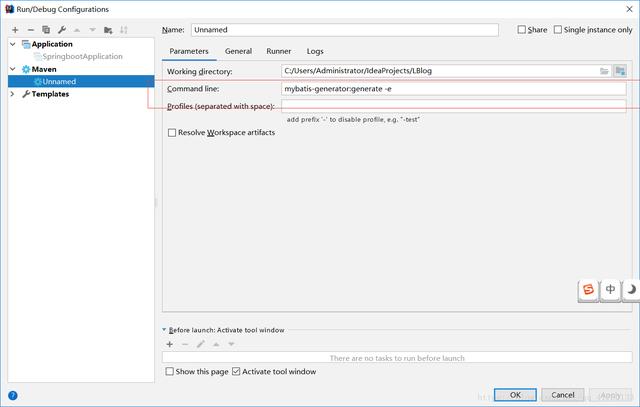The image size is (640, 407).
Task: Open edit defaults wrench icon
Action: [62, 30]
